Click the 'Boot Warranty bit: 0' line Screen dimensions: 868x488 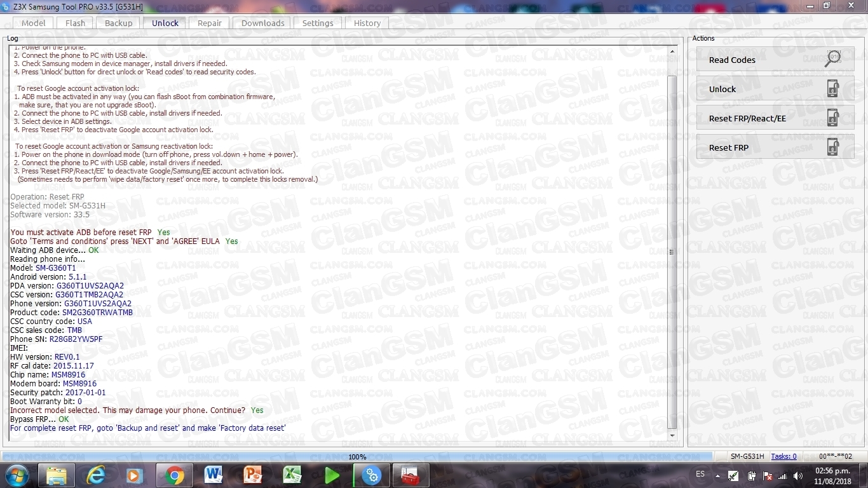click(x=46, y=402)
